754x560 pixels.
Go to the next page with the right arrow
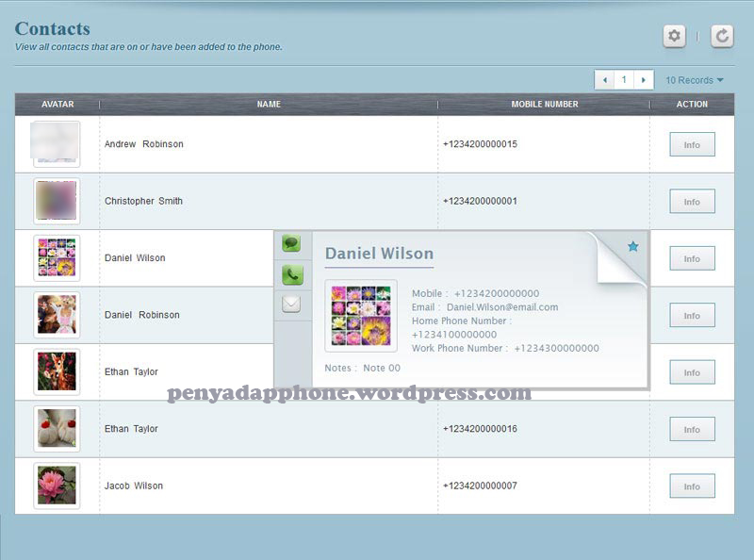pos(643,80)
